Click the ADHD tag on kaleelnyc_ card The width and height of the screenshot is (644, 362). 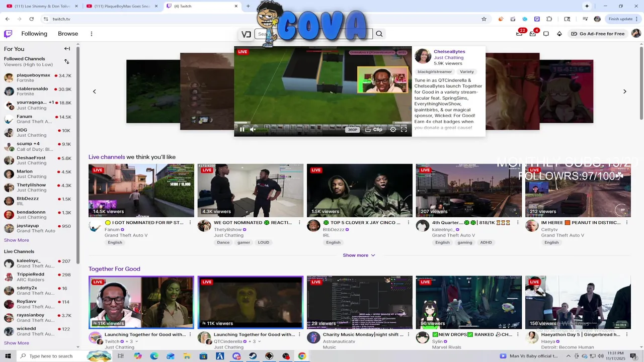pos(486,242)
